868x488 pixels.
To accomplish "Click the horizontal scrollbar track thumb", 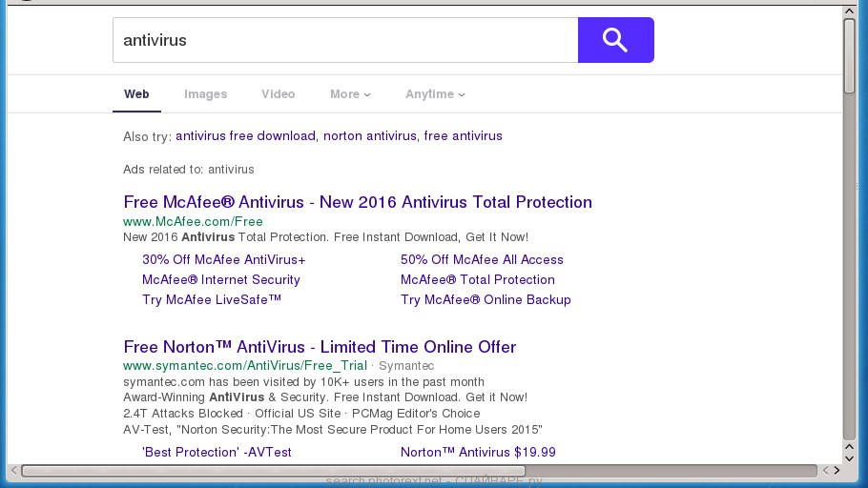I will pyautogui.click(x=419, y=470).
